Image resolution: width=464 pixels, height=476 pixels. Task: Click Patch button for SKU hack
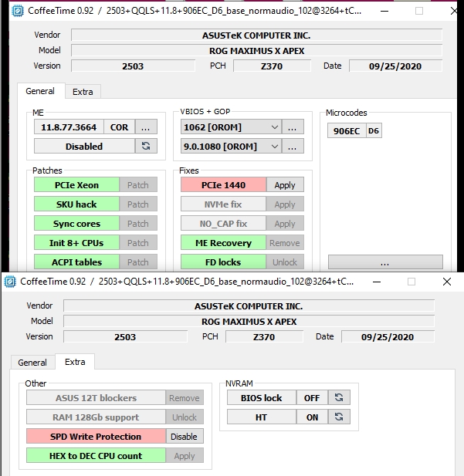138,204
